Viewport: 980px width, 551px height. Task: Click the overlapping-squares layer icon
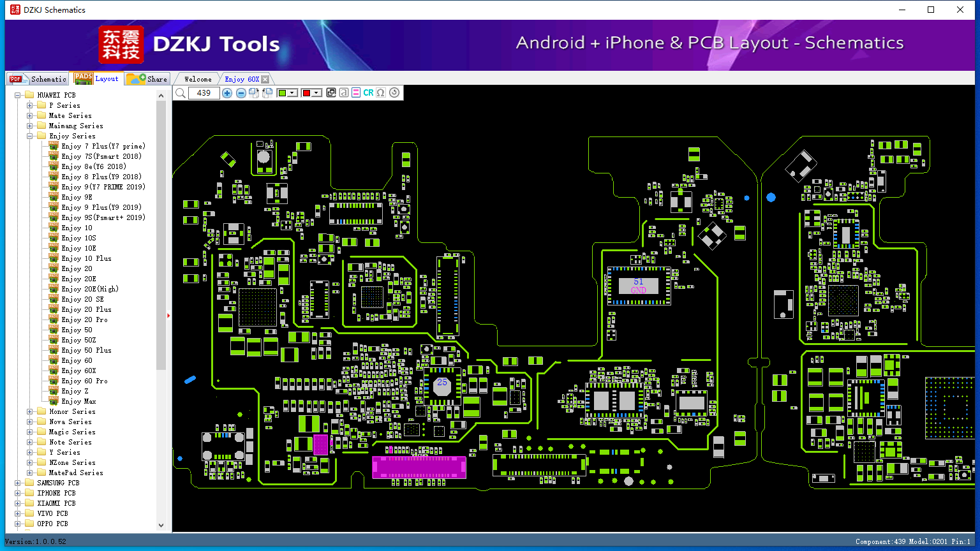331,93
